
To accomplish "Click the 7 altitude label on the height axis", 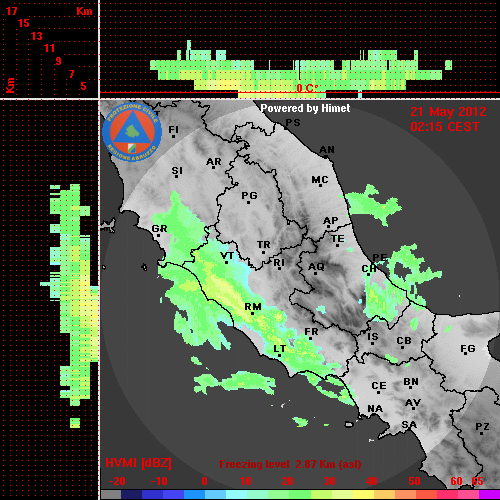I will click(71, 74).
